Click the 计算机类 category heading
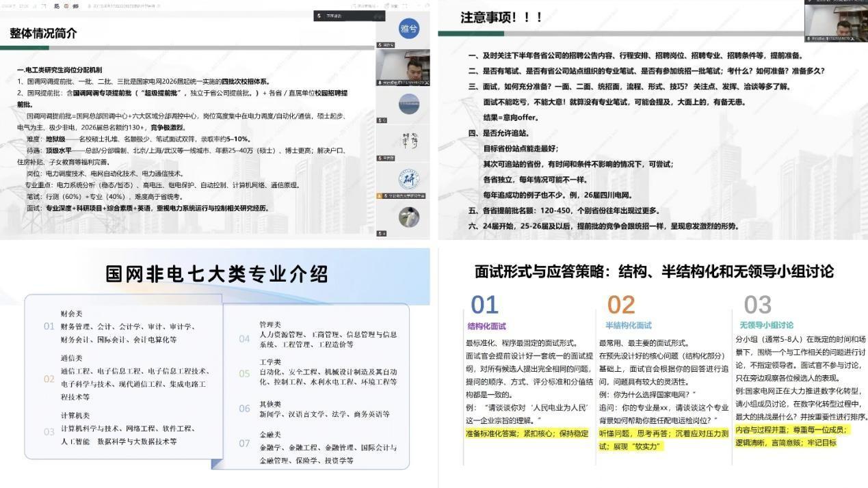The height and width of the screenshot is (488, 868). 75,416
